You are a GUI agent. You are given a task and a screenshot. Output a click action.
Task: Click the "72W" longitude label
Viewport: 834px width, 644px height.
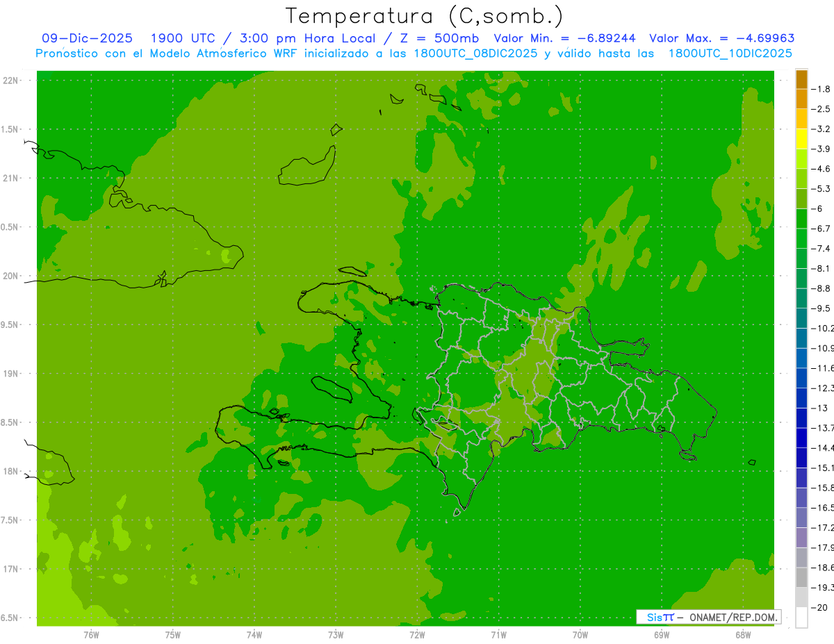pos(417,634)
